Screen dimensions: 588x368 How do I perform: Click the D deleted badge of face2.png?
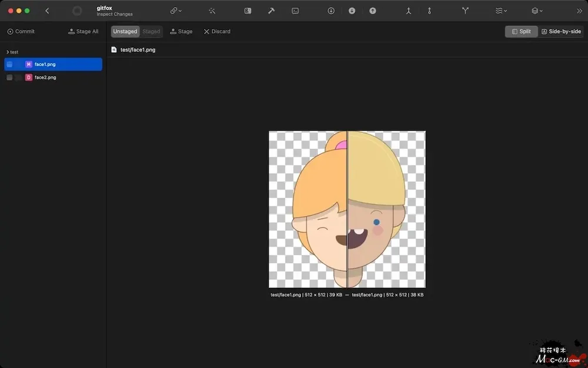pos(28,77)
